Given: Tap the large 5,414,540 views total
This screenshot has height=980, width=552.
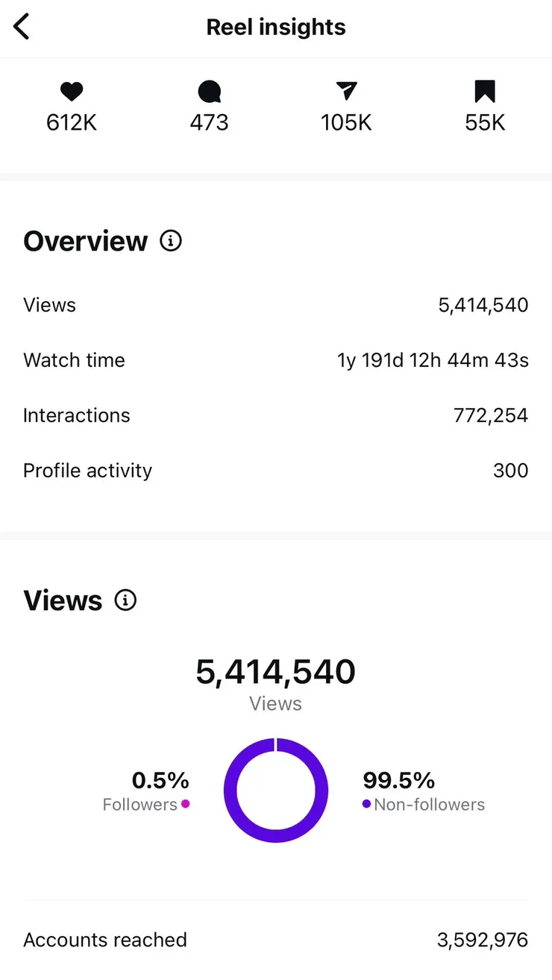Looking at the screenshot, I should [x=276, y=672].
